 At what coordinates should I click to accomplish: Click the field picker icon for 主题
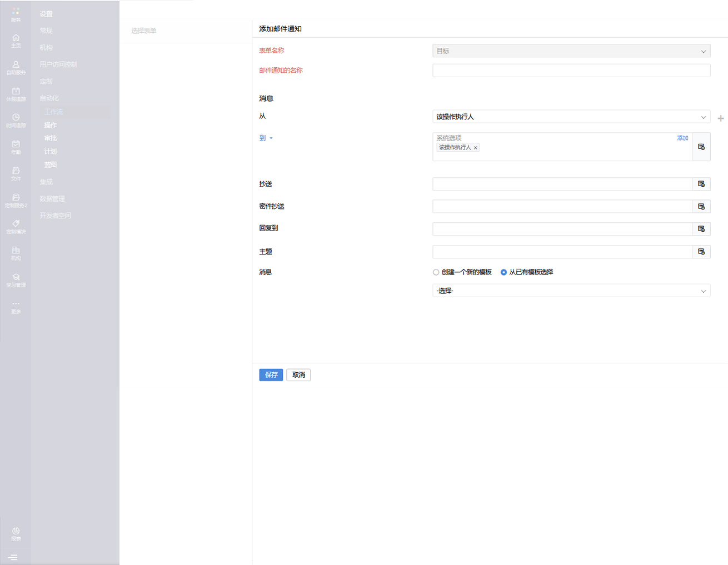click(701, 252)
